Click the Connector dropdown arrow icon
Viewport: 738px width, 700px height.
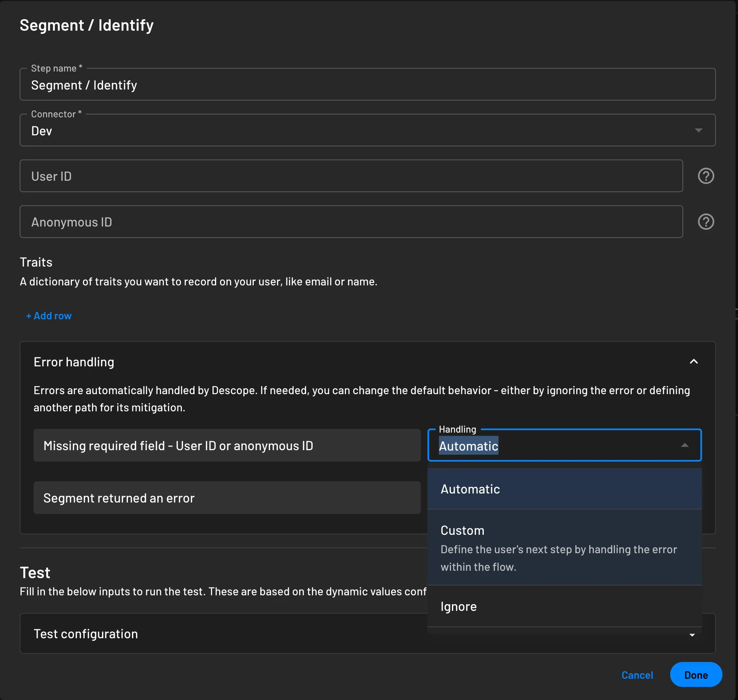pyautogui.click(x=699, y=130)
